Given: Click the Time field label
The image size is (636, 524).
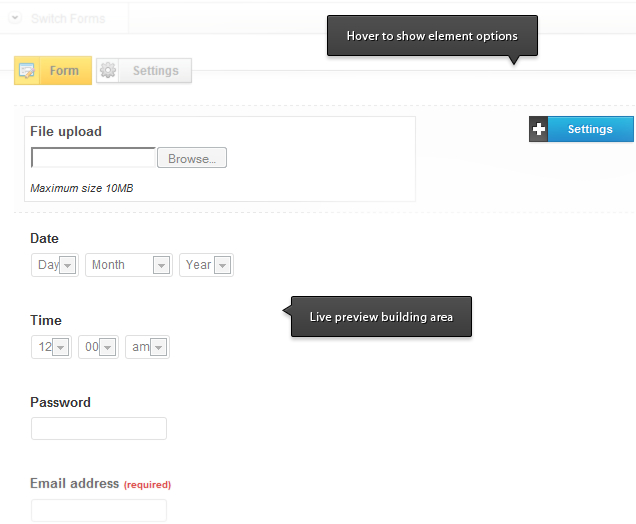Looking at the screenshot, I should pos(46,320).
